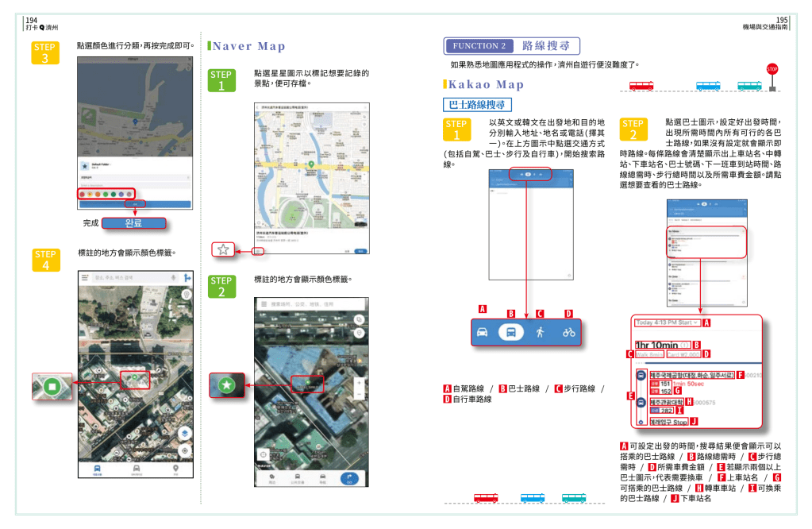Click the red STOP sign icon
Viewport: 812px width, 529px height.
[x=772, y=69]
